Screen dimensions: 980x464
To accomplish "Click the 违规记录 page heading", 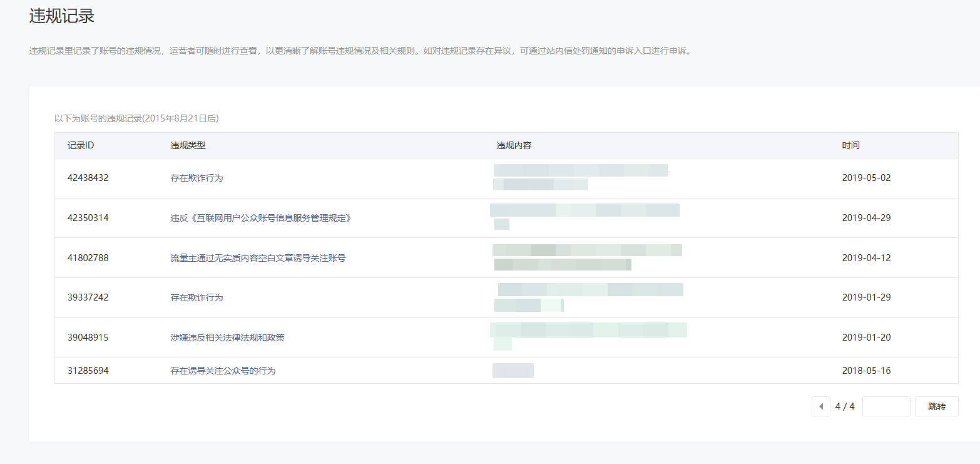I will [x=62, y=16].
